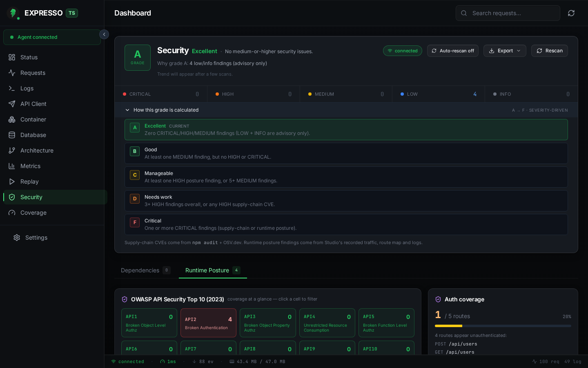Open API Client via paper plane icon
The width and height of the screenshot is (588, 368).
coord(12,104)
